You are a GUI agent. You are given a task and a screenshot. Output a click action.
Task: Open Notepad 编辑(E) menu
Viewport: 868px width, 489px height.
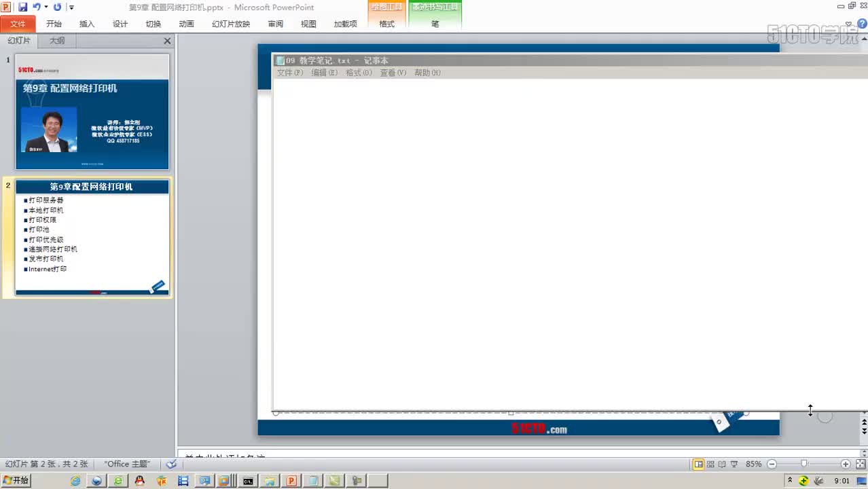click(325, 73)
